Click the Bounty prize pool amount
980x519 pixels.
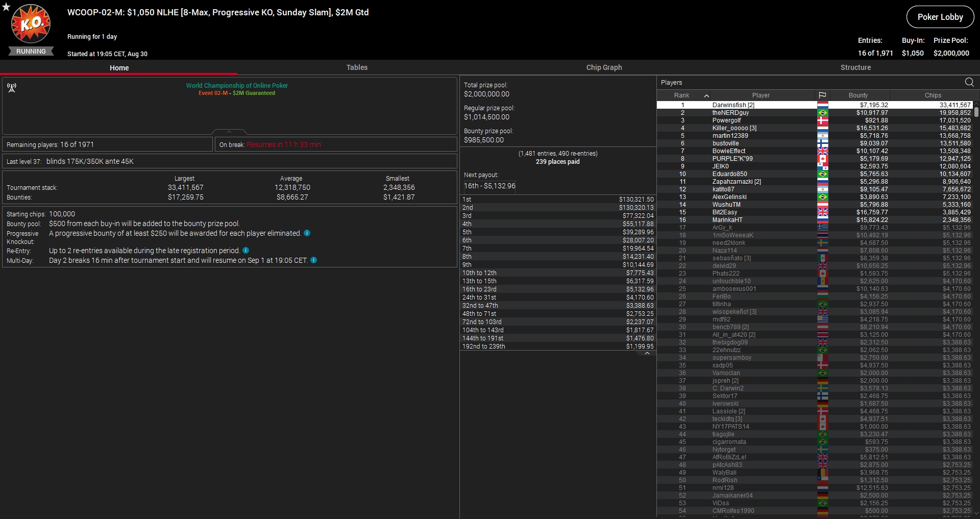click(x=484, y=140)
